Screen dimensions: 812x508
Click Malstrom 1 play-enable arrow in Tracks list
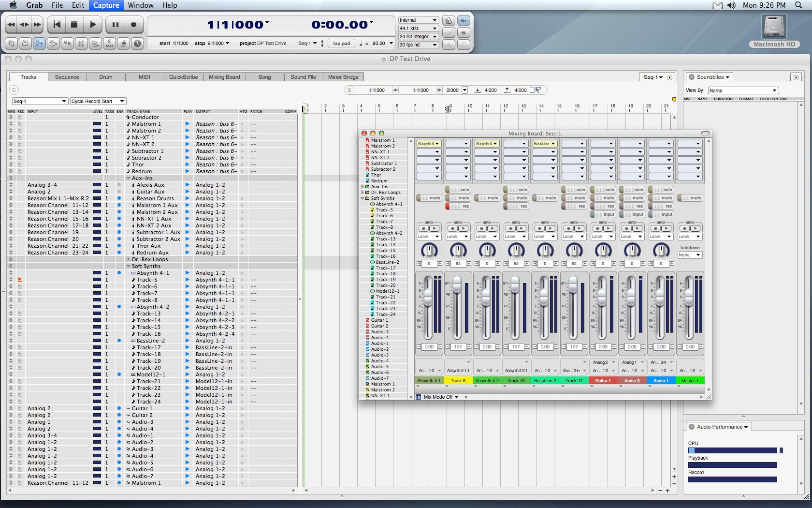click(188, 124)
